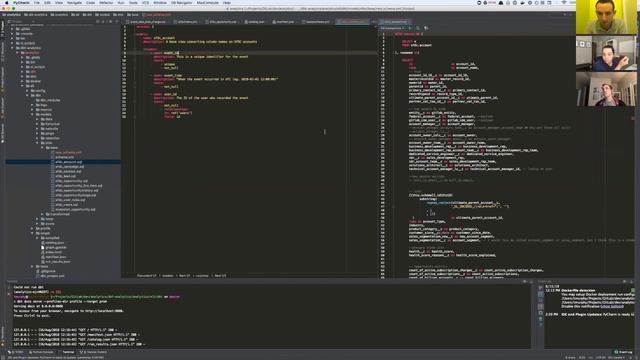This screenshot has height=360, width=640.
Task: Select graph.gpickle in the project tree
Action: pyautogui.click(x=55, y=247)
